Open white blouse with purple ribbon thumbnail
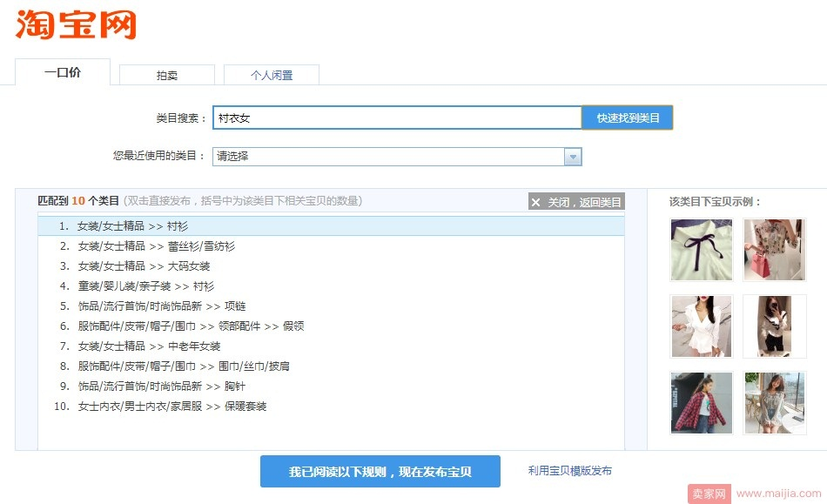Viewport: 827px width, 504px height. pyautogui.click(x=702, y=250)
